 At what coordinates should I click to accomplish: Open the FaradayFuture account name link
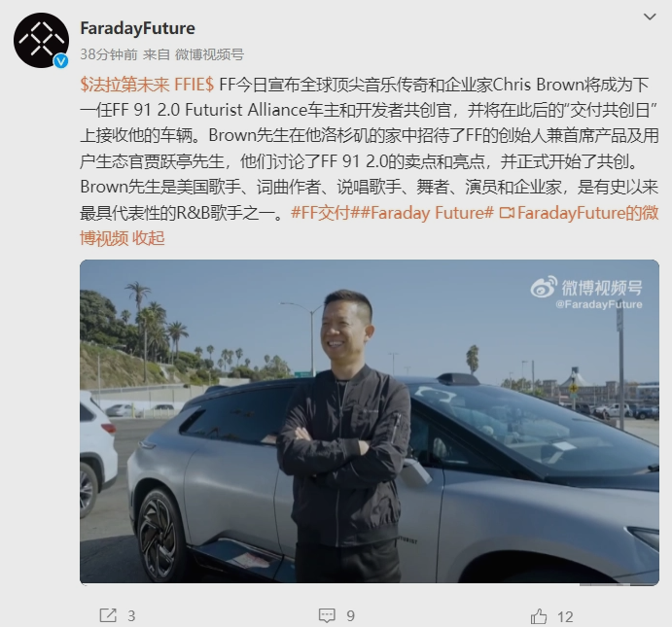point(137,28)
